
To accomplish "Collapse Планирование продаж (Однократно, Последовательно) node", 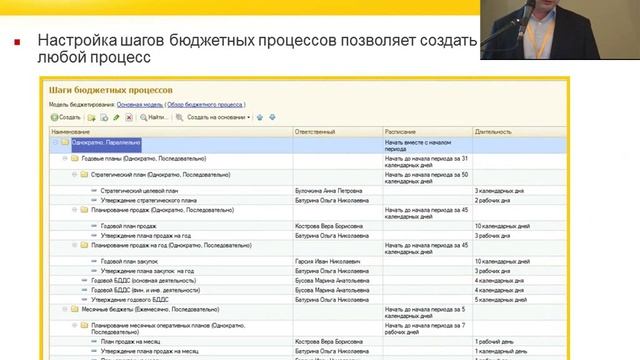I will 74,210.
